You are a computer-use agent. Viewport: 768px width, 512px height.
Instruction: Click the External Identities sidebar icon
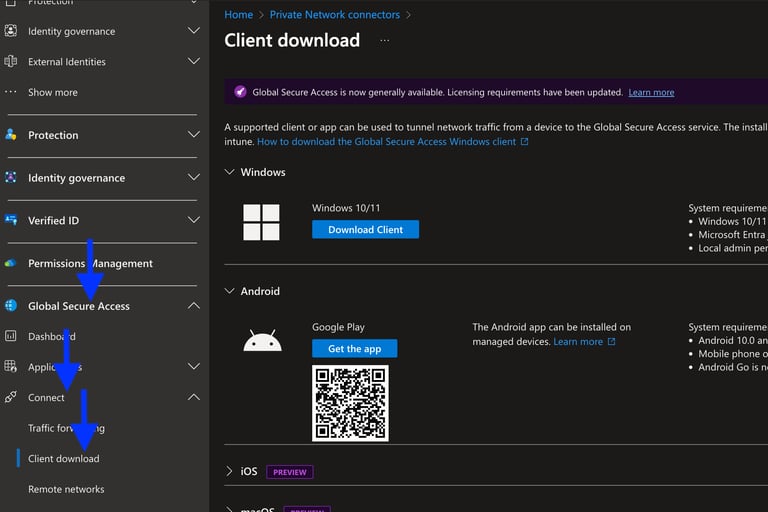point(10,61)
